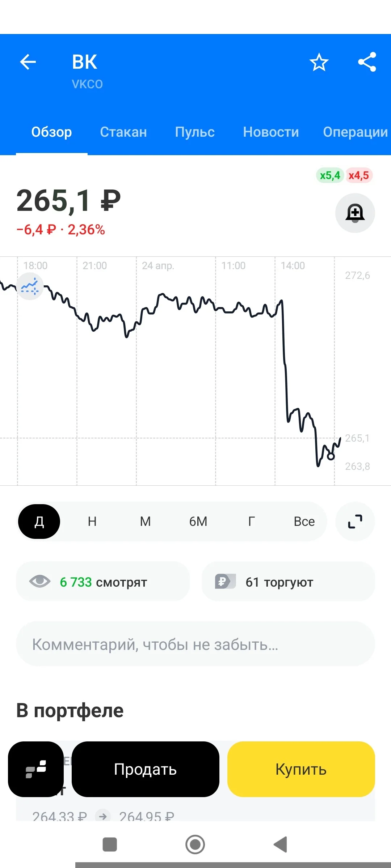Tap the Продать sell button

pos(146,769)
